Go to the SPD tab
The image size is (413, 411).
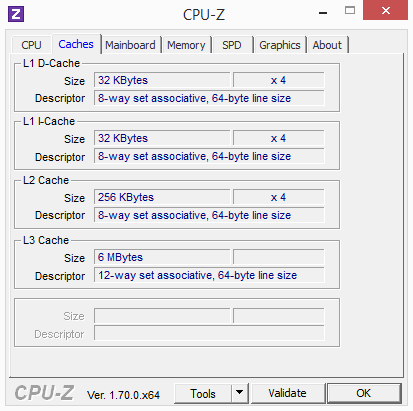tap(232, 45)
